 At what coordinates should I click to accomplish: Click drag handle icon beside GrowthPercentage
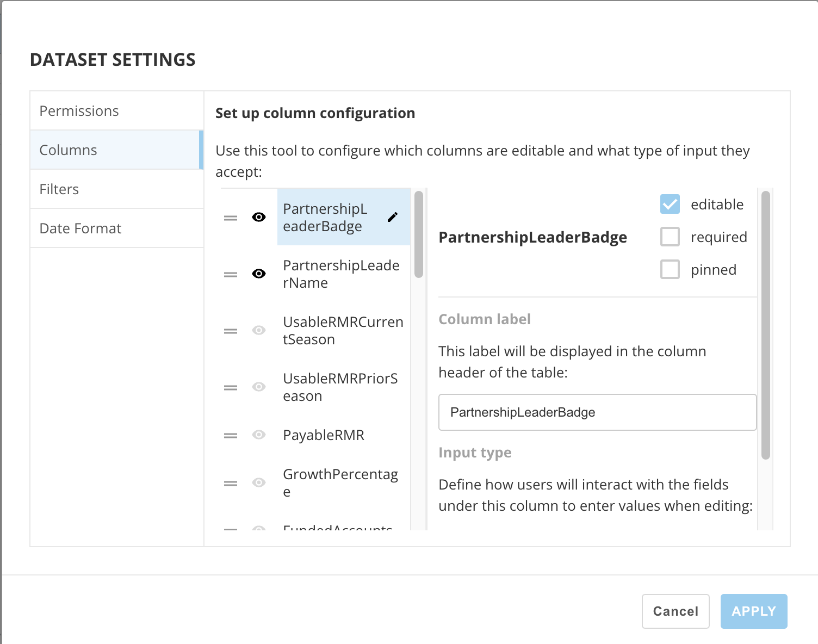[x=231, y=483]
